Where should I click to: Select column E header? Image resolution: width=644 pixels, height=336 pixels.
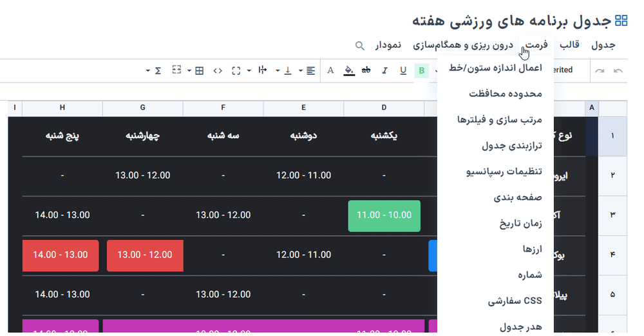point(303,108)
